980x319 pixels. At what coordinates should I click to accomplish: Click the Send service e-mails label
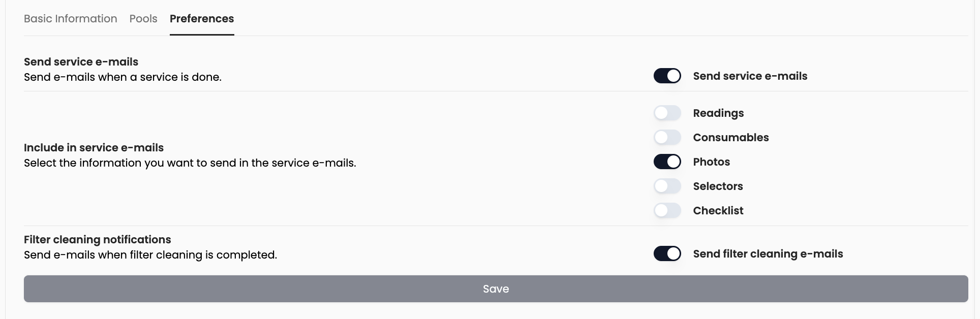(x=750, y=76)
